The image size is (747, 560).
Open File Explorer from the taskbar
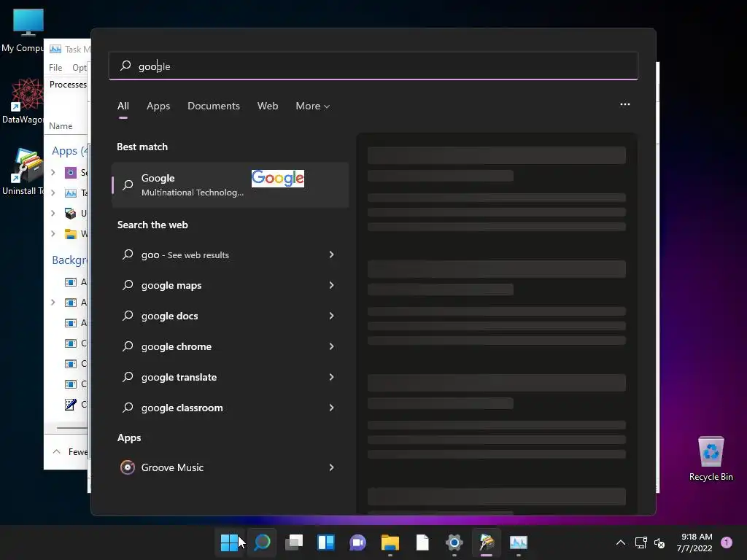(390, 542)
